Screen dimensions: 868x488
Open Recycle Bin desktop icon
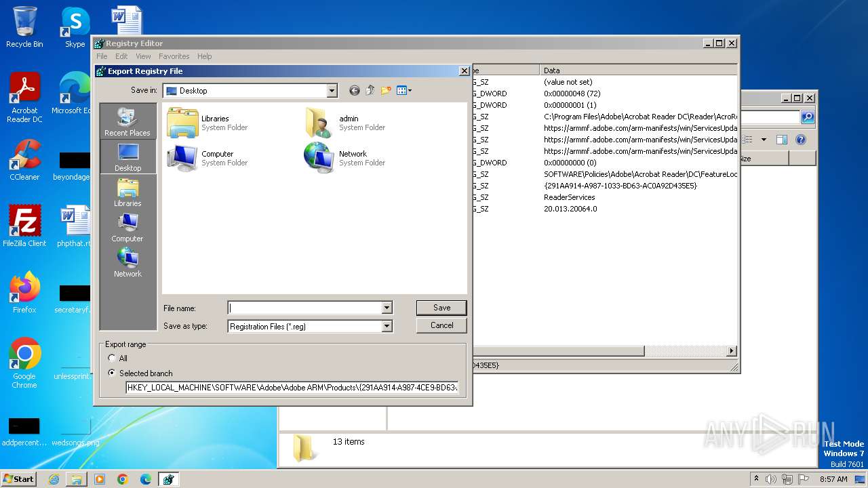(24, 27)
